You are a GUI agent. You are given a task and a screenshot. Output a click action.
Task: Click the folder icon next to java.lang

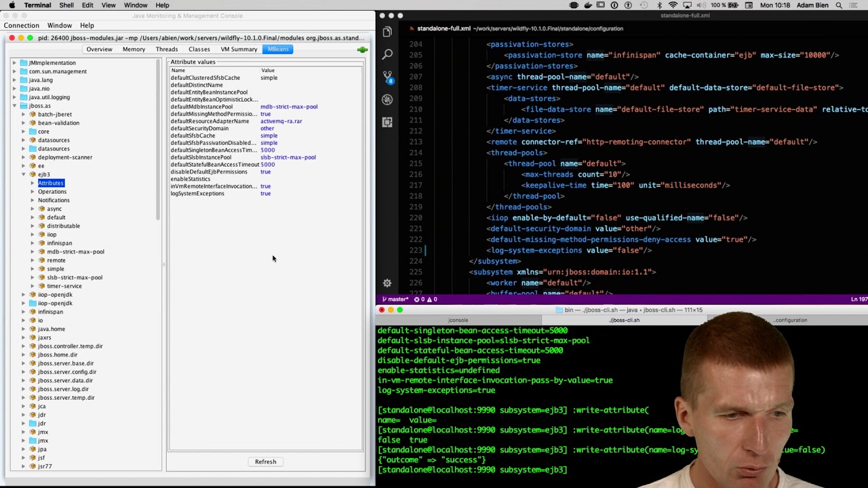point(24,80)
